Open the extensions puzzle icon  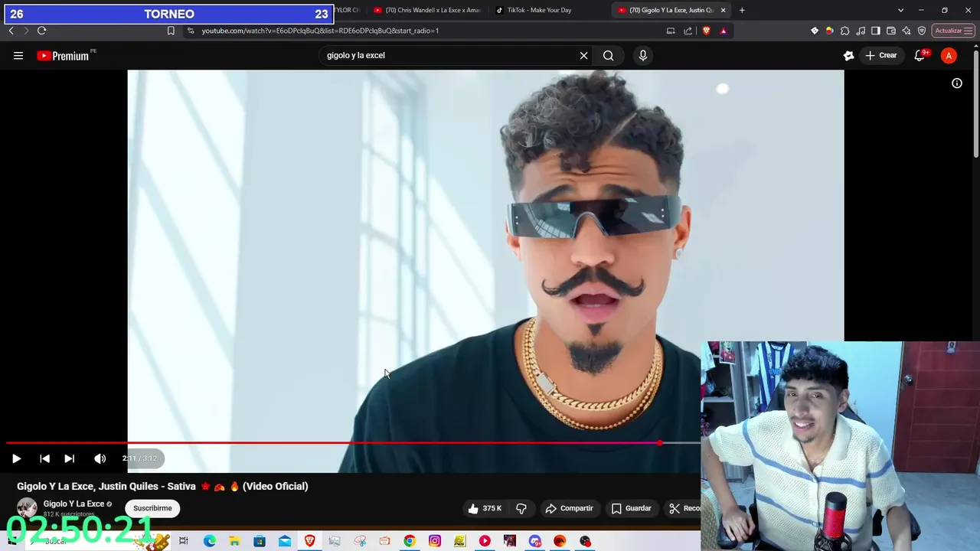(844, 31)
